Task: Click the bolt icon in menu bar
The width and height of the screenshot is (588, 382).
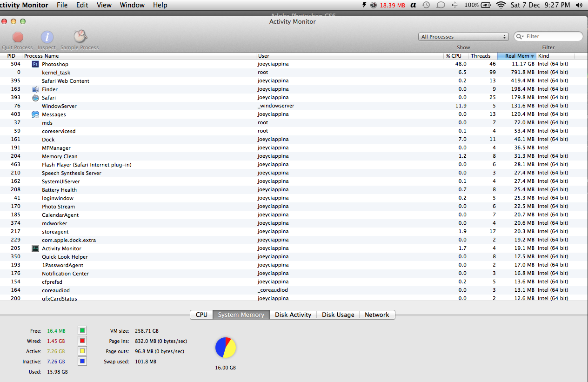Action: (364, 5)
